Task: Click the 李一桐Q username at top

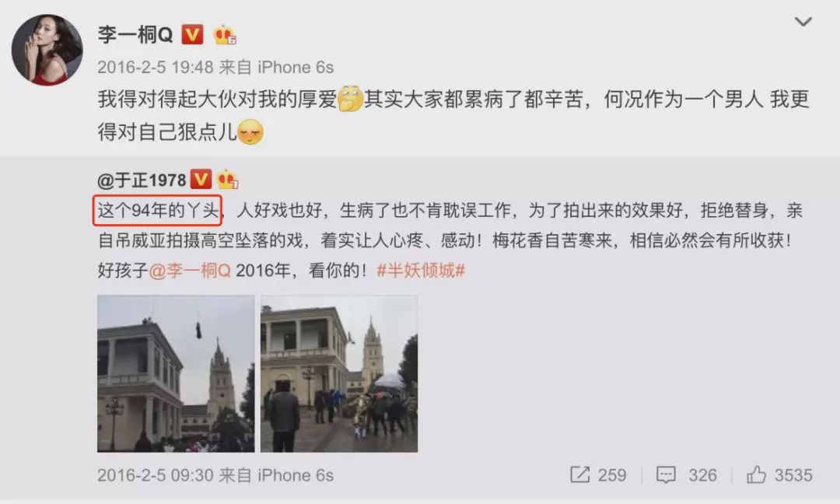Action: pos(135,35)
